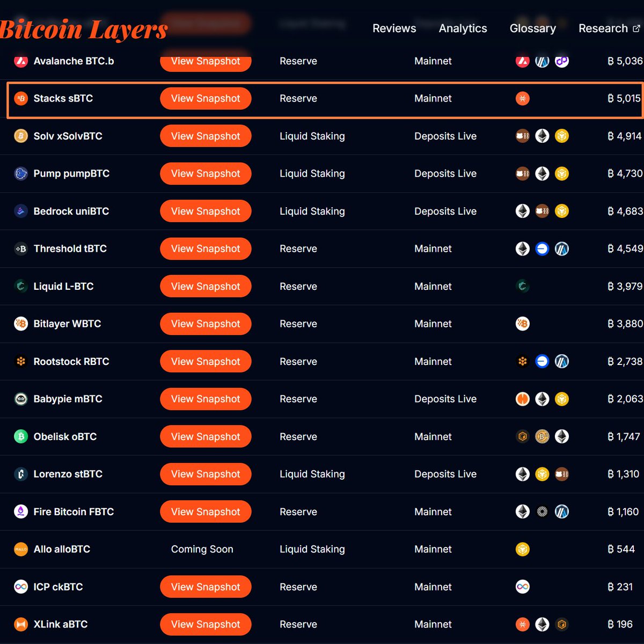
Task: Click the "₿ 4,914" value in Solv row
Action: tap(625, 136)
